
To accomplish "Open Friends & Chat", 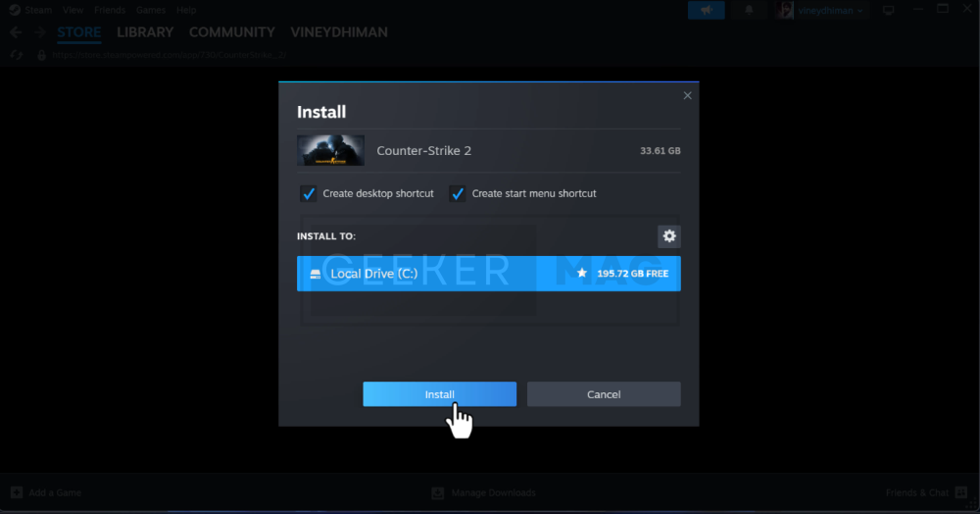I will tap(917, 492).
